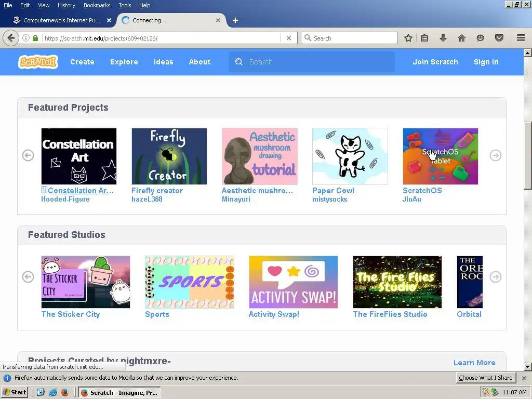Click the Scratch - Imagine, Pr... taskbar button
This screenshot has width=532, height=399.
point(119,393)
